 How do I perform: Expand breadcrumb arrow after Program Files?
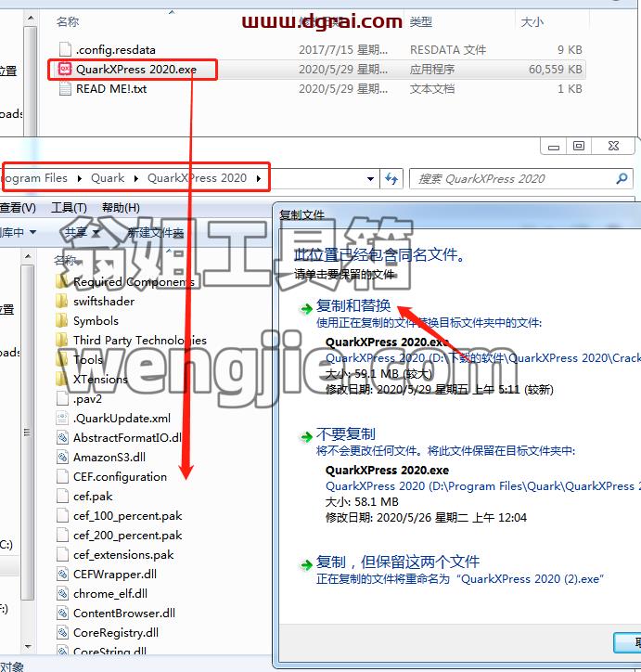coord(80,178)
